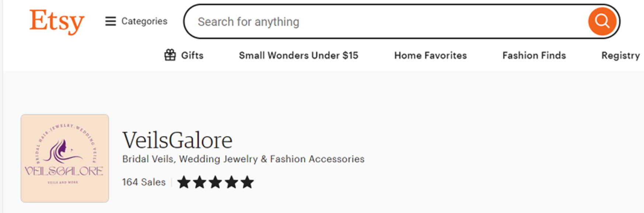Click the VeilsGalore shop name heading

(x=177, y=140)
